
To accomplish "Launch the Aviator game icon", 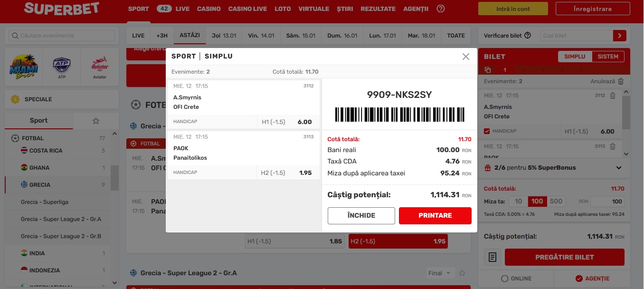I will tap(100, 66).
